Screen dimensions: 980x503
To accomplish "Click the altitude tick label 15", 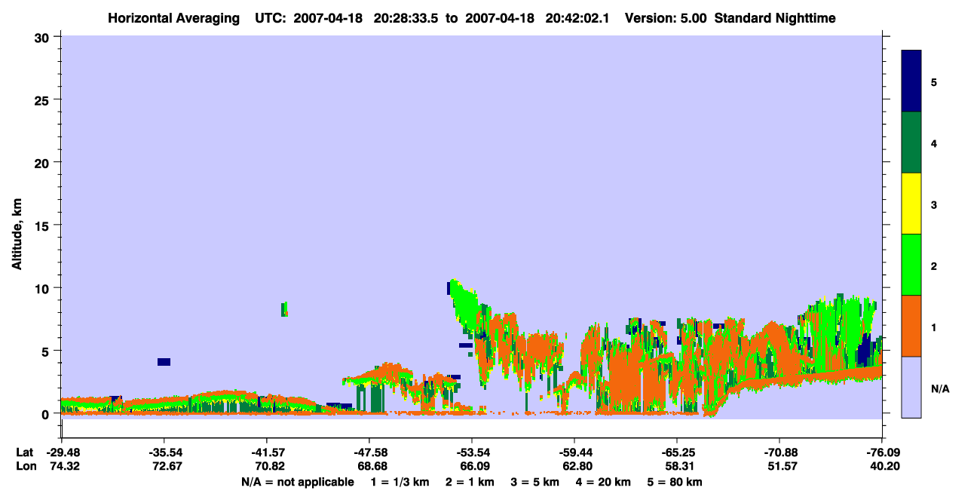I will click(x=44, y=225).
